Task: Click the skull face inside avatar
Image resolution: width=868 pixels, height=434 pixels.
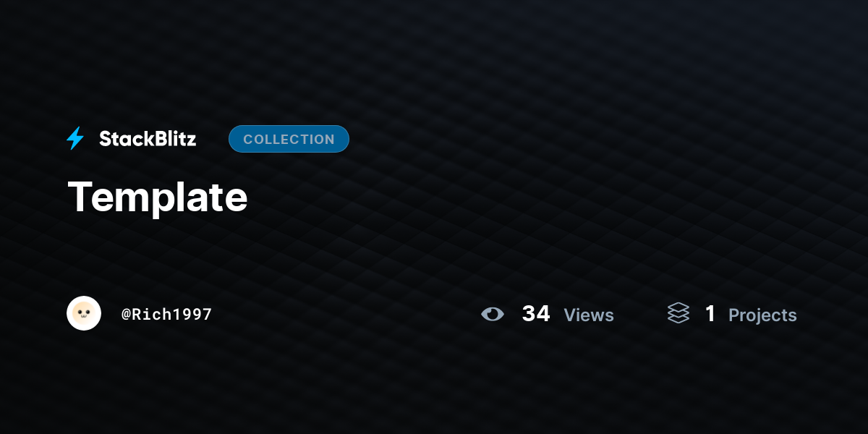Action: (x=84, y=313)
